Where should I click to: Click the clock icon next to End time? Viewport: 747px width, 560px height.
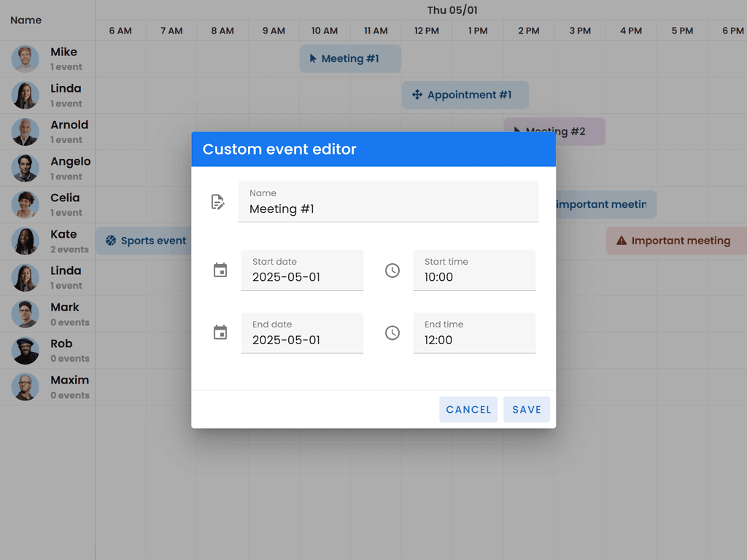point(392,332)
